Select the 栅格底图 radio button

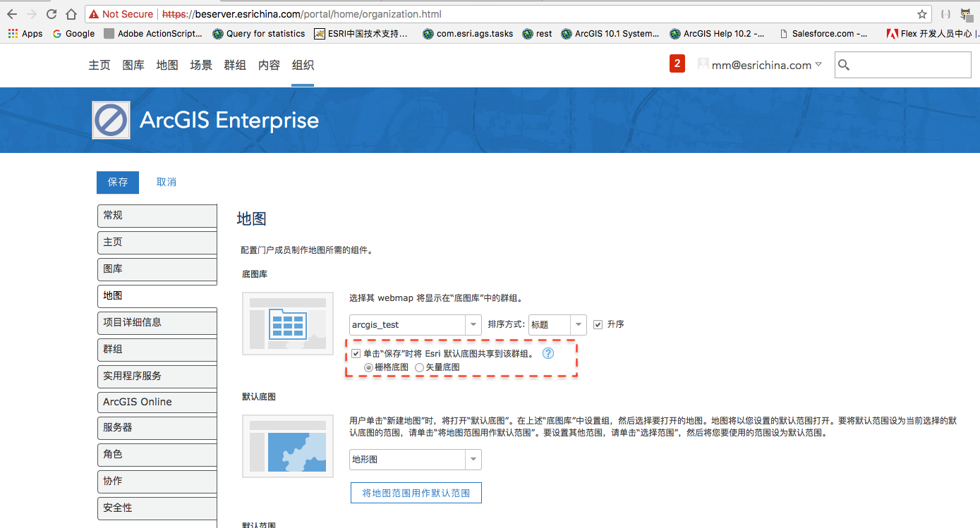click(x=368, y=367)
